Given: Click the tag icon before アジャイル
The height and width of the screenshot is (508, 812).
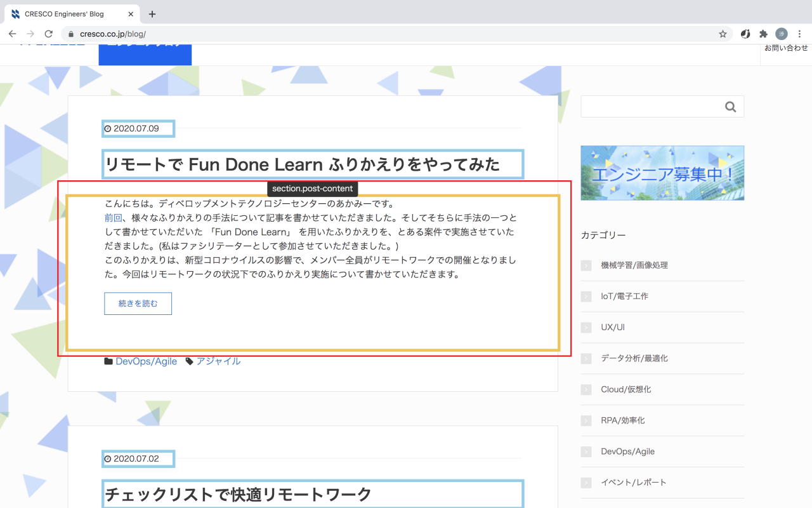Looking at the screenshot, I should pyautogui.click(x=189, y=361).
